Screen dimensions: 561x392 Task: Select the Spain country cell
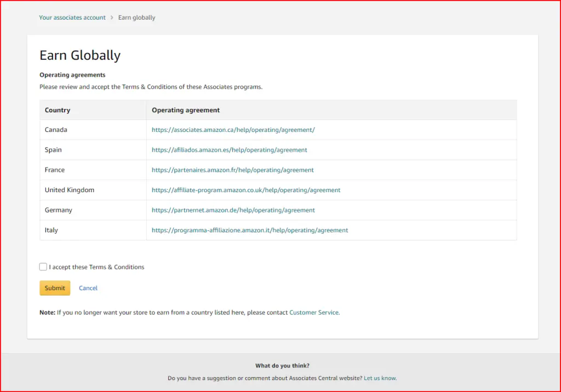(x=93, y=150)
